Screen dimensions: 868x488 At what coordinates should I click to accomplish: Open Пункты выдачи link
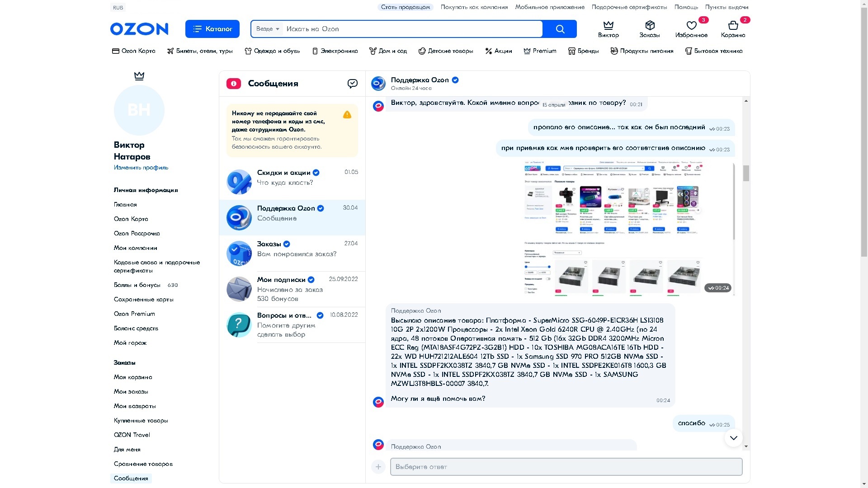727,7
